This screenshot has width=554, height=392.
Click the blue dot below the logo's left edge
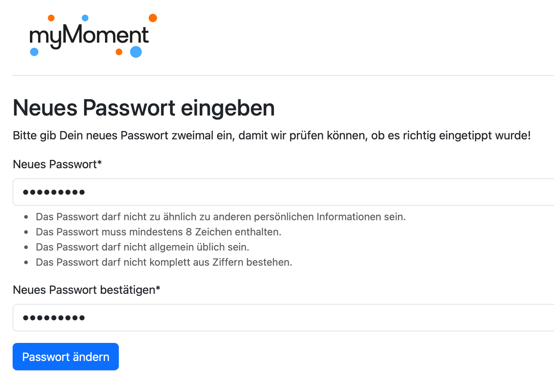click(x=34, y=52)
